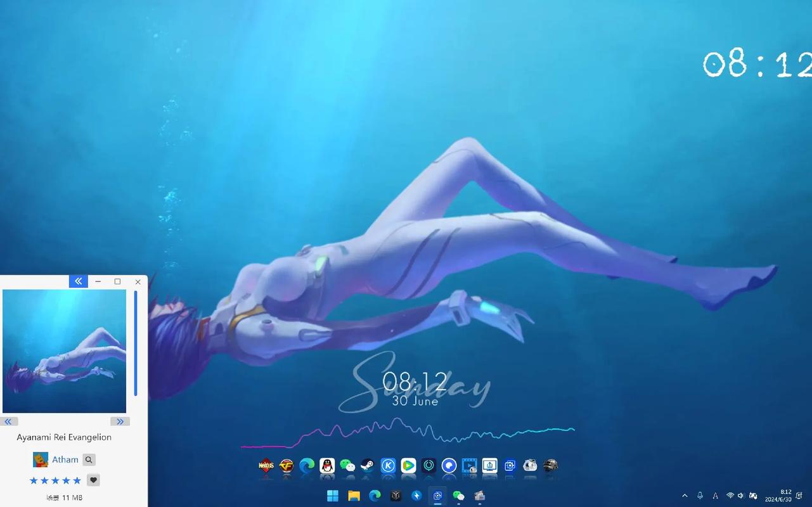This screenshot has width=812, height=507.
Task: Rate the wallpaper five stars
Action: pyautogui.click(x=77, y=480)
